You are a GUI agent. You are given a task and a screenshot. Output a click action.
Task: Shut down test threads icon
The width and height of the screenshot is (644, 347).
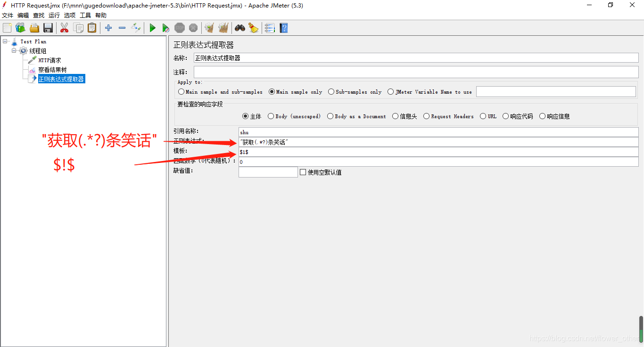(193, 28)
